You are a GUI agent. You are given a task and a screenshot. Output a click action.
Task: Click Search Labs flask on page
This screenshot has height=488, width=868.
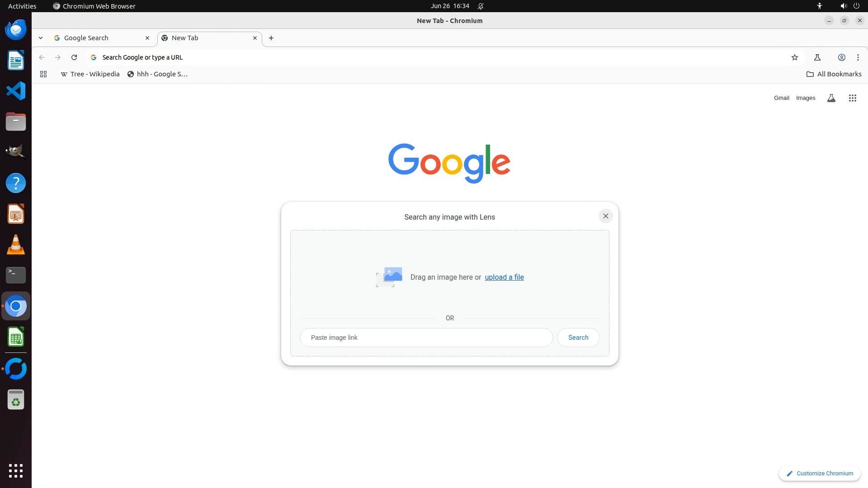pos(831,98)
